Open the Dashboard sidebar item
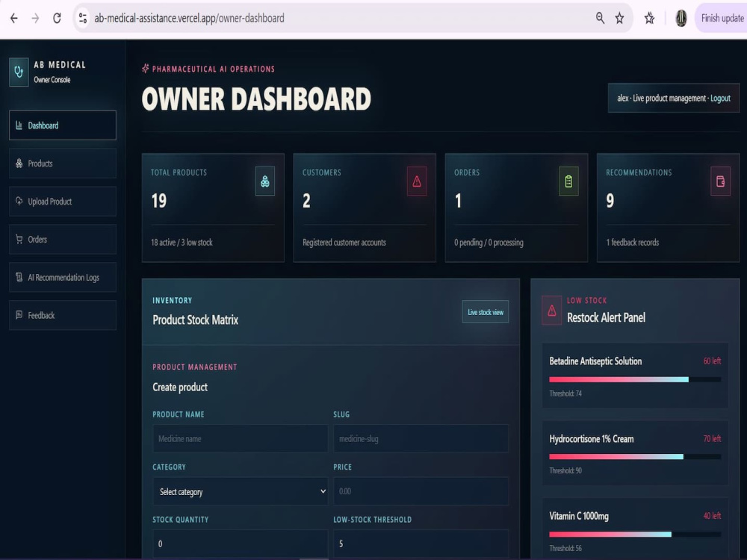 (x=63, y=125)
